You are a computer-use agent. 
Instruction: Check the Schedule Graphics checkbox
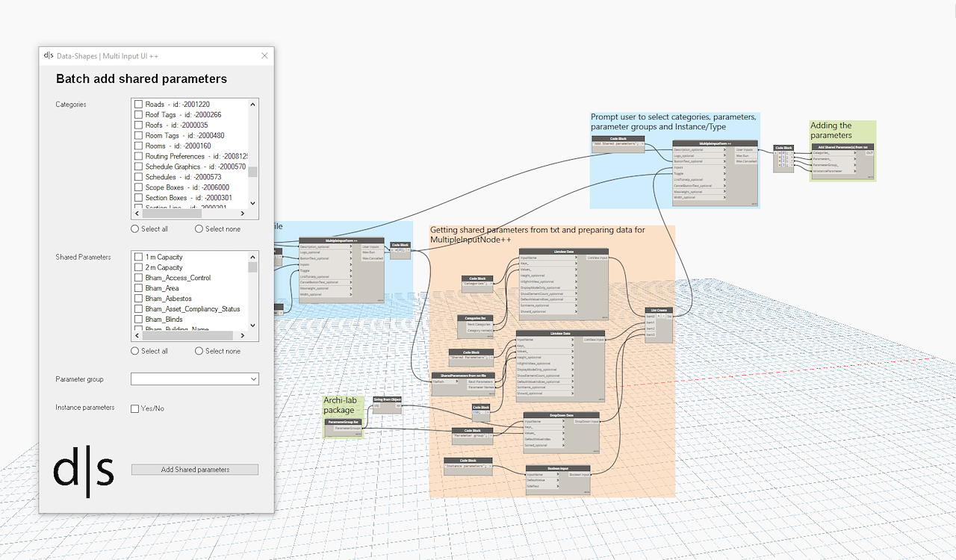pyautogui.click(x=138, y=167)
